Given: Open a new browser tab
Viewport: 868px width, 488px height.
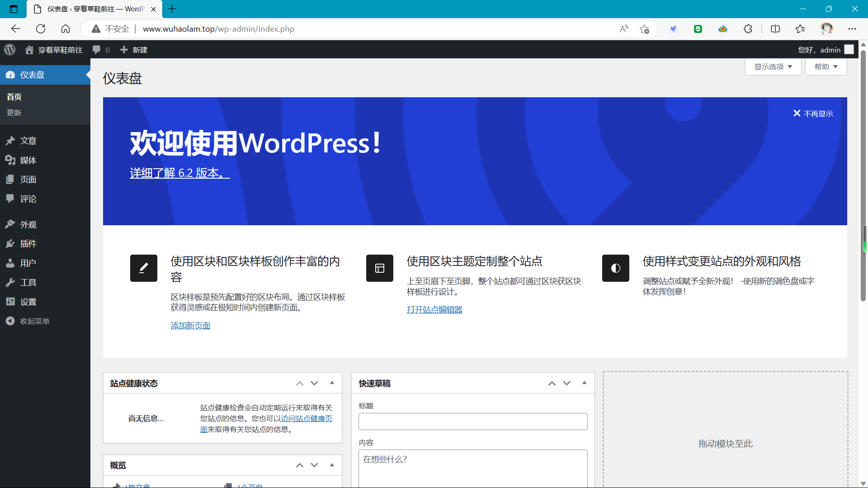Looking at the screenshot, I should point(172,9).
